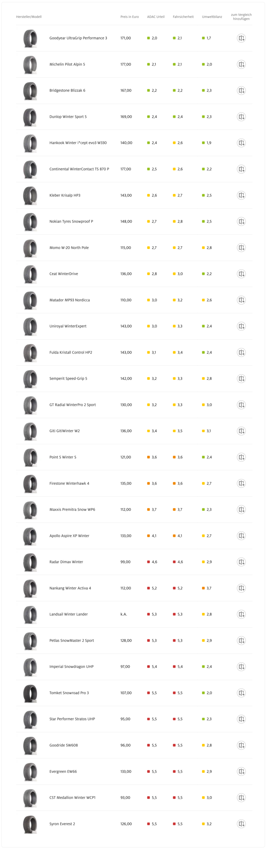Click the ADAC Urteil column header
Screen dimensions: 268x868
[156, 17]
